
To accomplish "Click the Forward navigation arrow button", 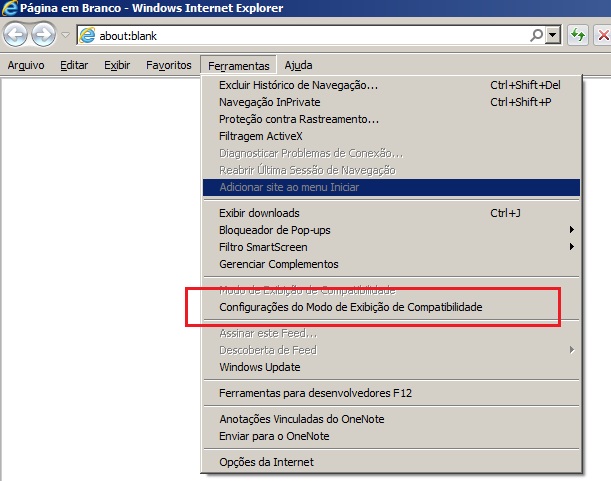I will 44,35.
